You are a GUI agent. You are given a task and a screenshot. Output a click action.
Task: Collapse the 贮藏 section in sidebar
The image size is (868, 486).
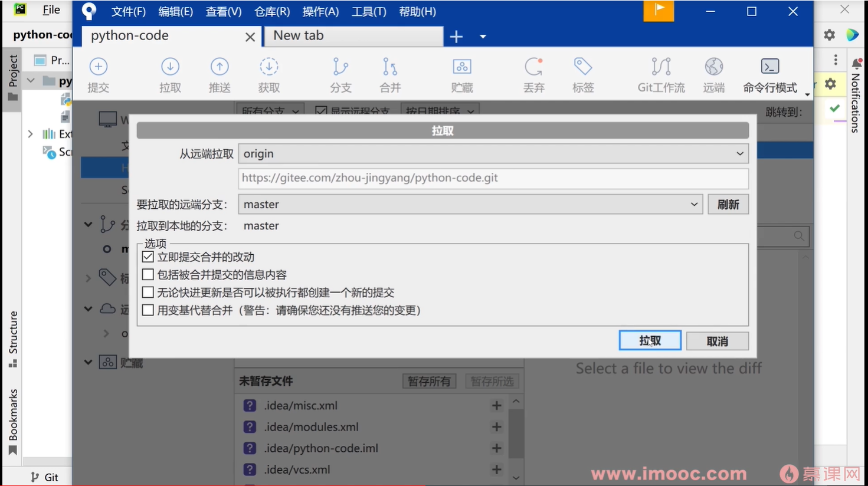[87, 362]
